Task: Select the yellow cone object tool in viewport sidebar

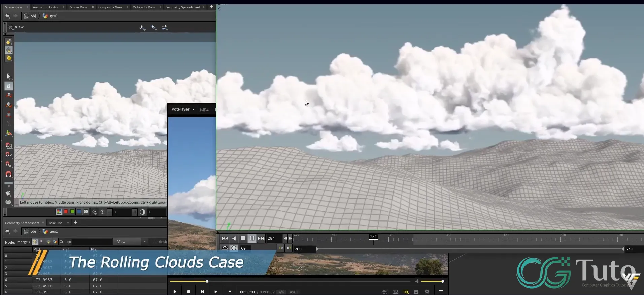Action: pyautogui.click(x=9, y=42)
